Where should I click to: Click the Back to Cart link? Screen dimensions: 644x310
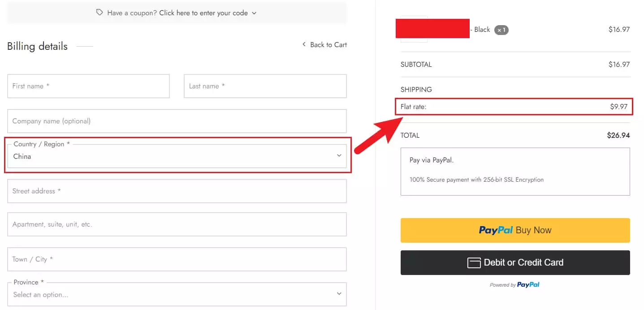pyautogui.click(x=328, y=44)
